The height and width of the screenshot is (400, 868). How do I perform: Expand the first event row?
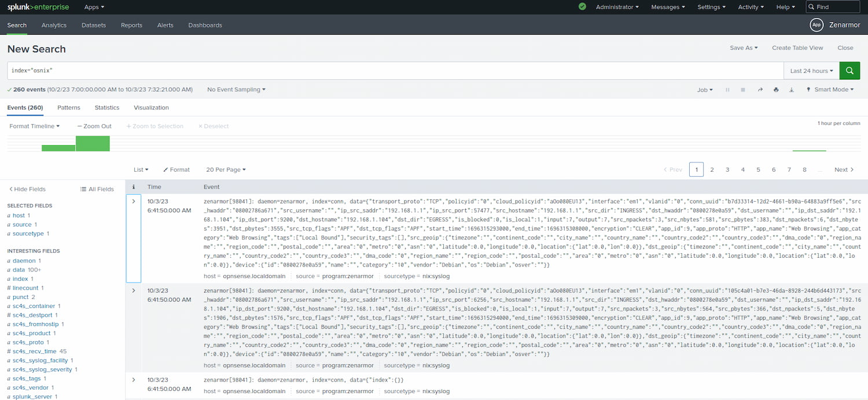(134, 201)
